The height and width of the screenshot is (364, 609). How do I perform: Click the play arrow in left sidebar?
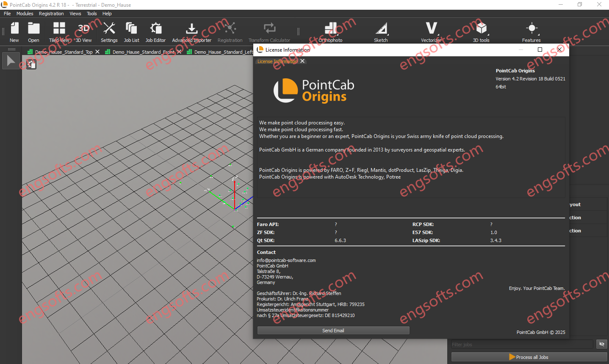coord(11,61)
